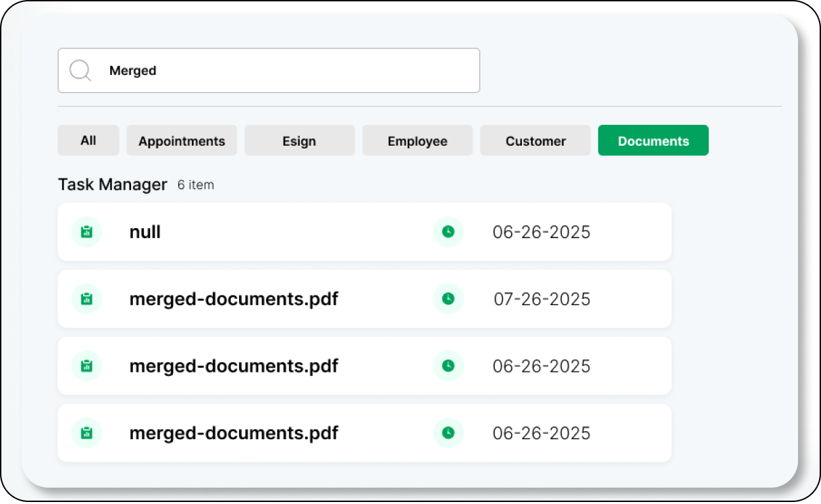Click document icon in the bottom result row
Image resolution: width=821 pixels, height=504 pixels.
pos(86,433)
